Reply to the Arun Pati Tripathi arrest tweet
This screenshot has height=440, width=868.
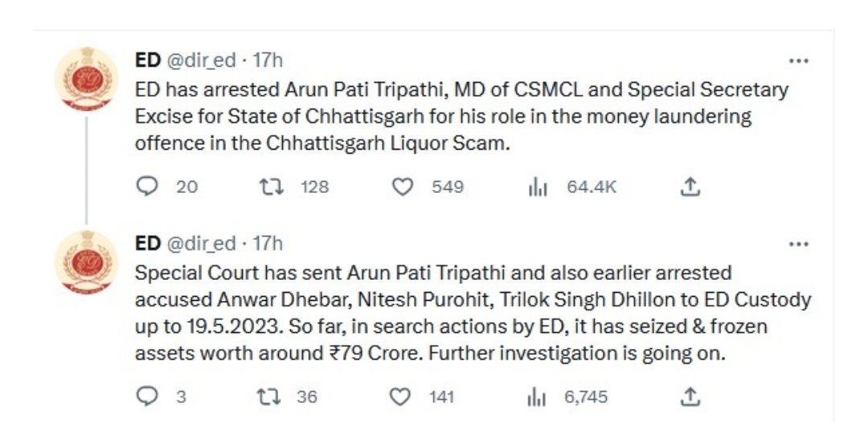(x=147, y=187)
